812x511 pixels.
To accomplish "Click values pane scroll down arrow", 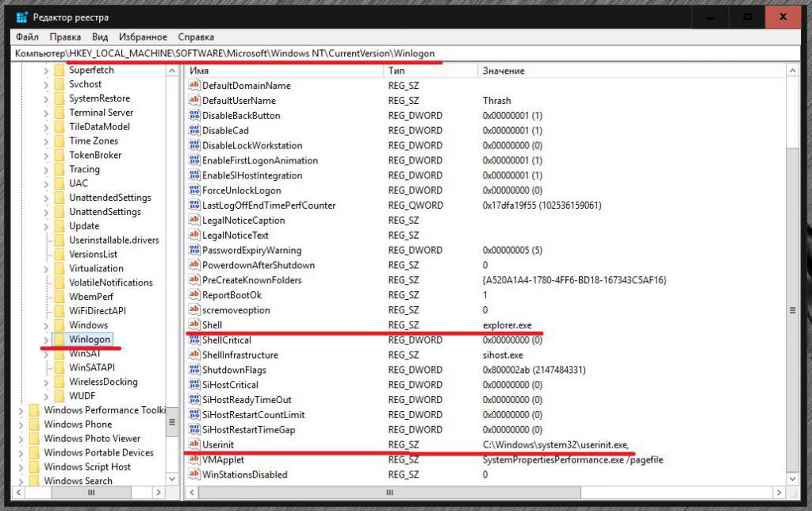I will (x=792, y=479).
